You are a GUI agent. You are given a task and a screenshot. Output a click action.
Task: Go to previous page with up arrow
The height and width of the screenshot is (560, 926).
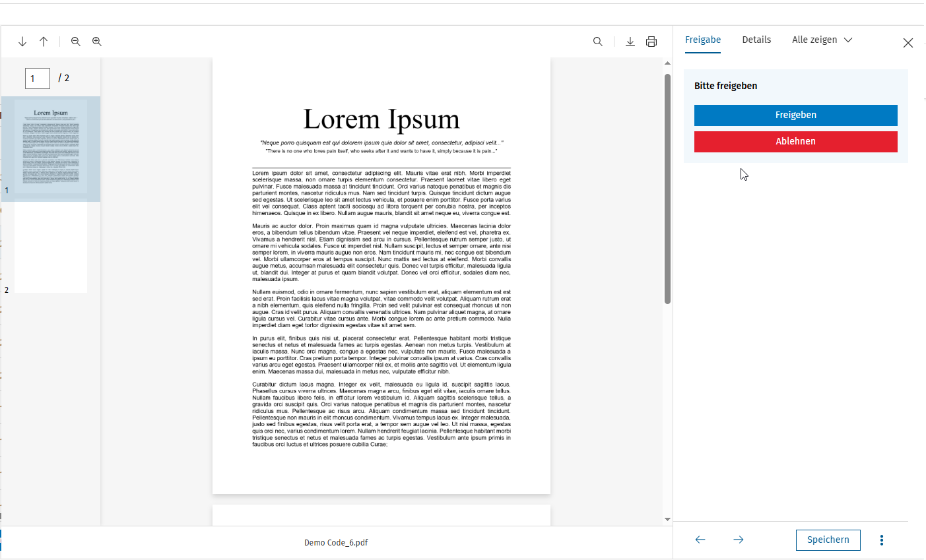coord(44,42)
